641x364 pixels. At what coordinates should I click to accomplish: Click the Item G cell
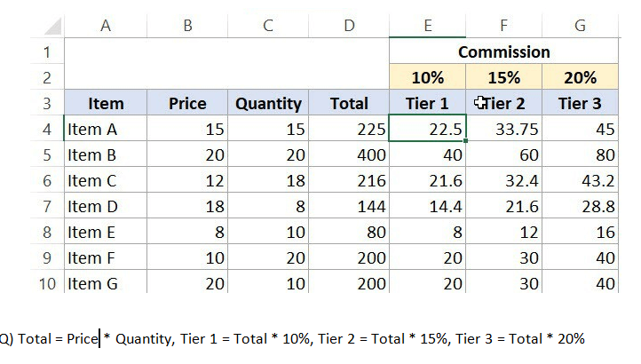click(x=106, y=284)
